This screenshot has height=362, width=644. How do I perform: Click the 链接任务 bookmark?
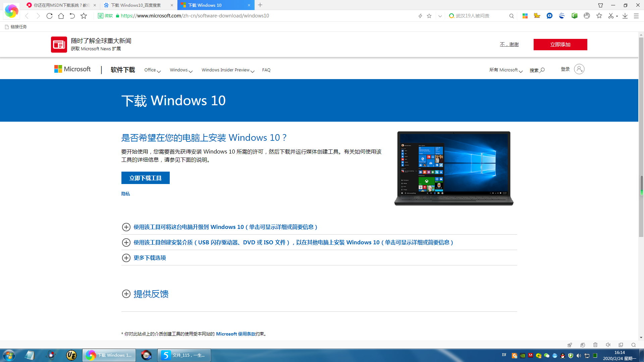[x=16, y=27]
